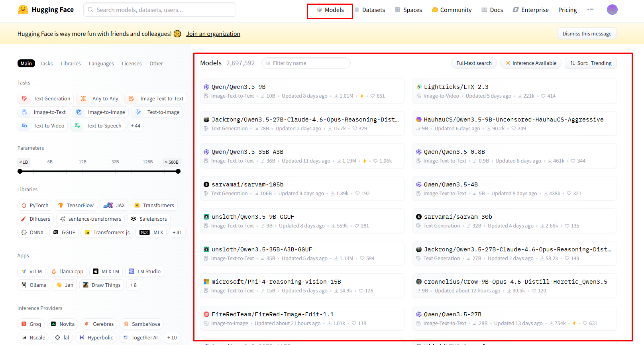Click the right handle of the Parameters slider
Screen dimensions: 644x345
(178, 171)
